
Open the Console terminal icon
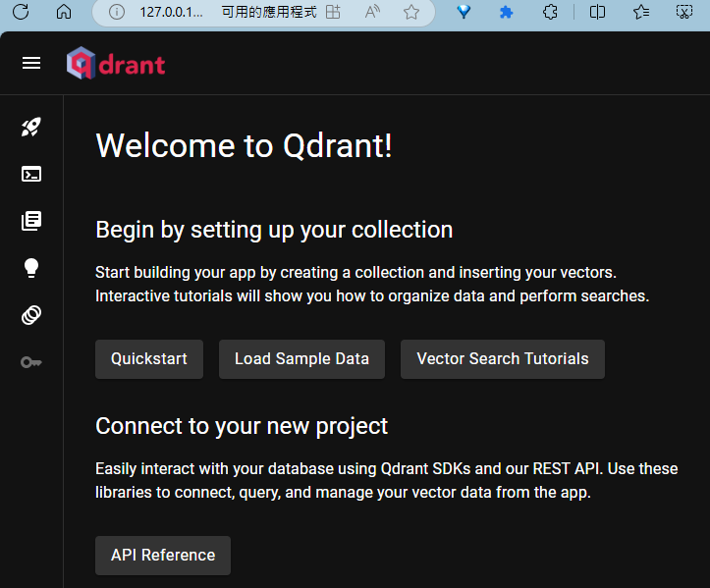pyautogui.click(x=31, y=174)
